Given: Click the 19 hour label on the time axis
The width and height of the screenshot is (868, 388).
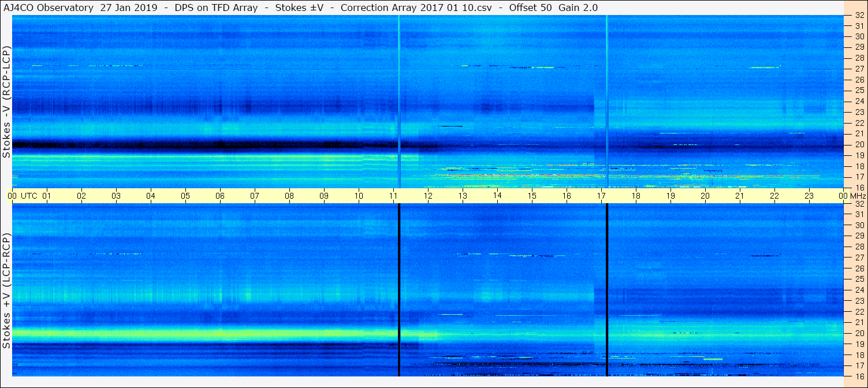Looking at the screenshot, I should (671, 196).
